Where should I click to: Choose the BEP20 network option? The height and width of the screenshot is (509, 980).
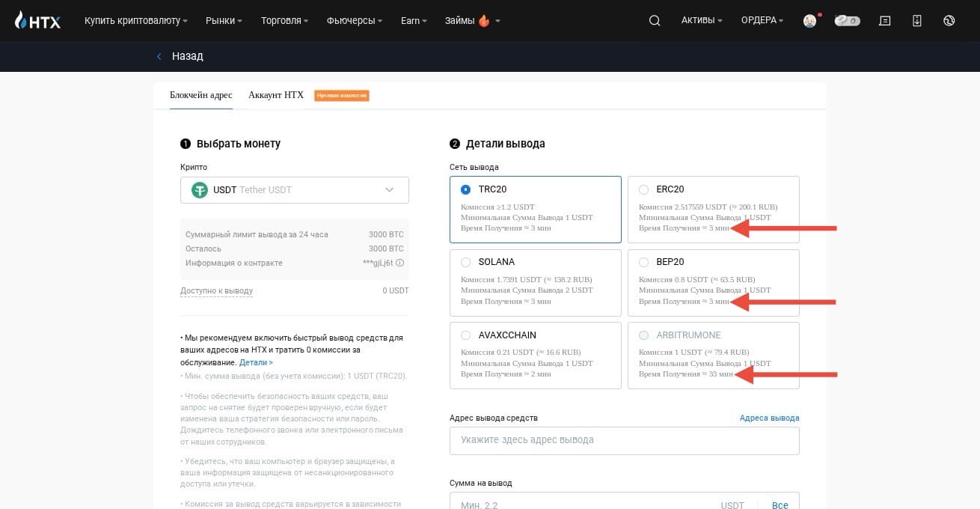714,282
